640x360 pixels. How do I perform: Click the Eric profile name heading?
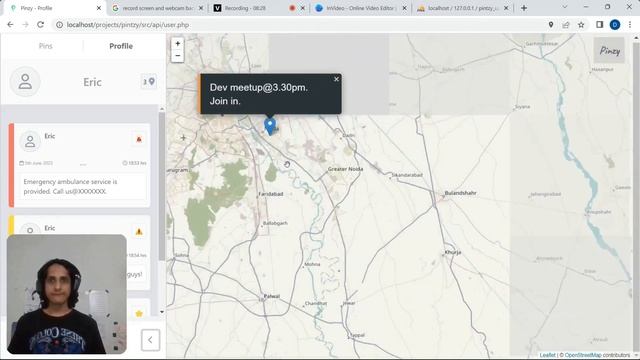[92, 82]
